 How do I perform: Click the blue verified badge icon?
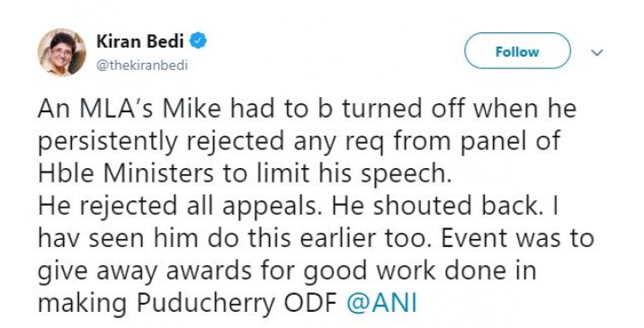198,41
